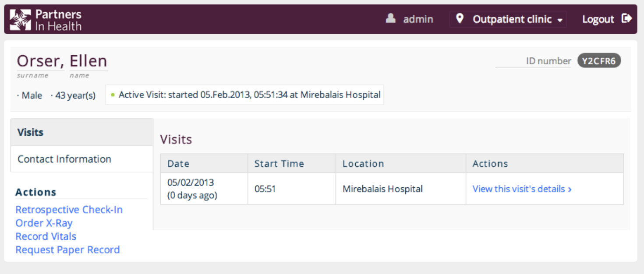Click the person icon beside admin
The image size is (644, 274).
click(x=390, y=19)
